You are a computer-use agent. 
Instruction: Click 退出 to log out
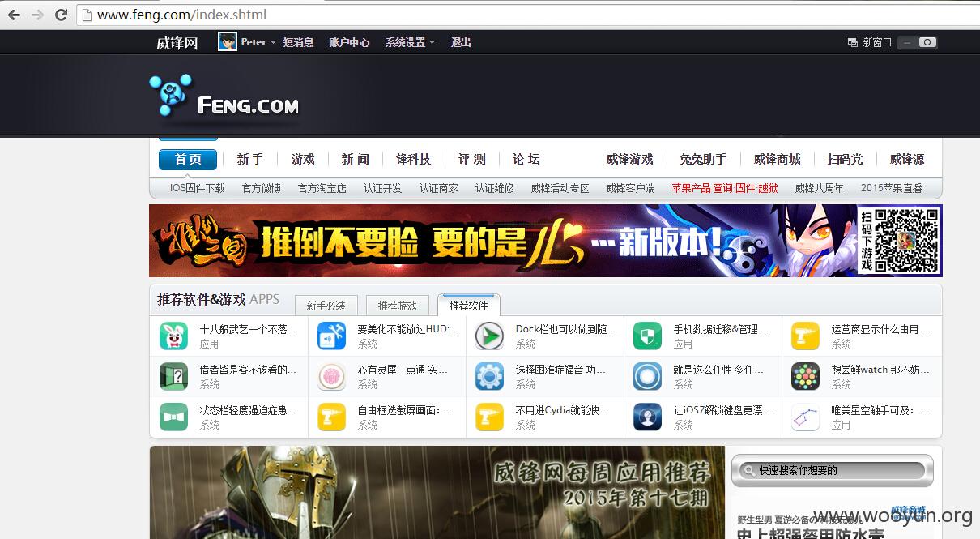coord(461,42)
